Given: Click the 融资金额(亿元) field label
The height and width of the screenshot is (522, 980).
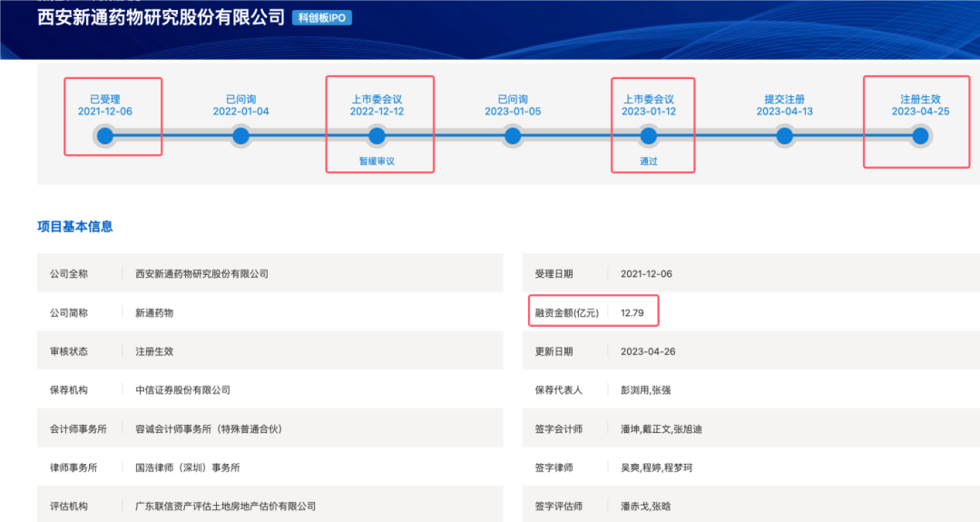Looking at the screenshot, I should (567, 312).
